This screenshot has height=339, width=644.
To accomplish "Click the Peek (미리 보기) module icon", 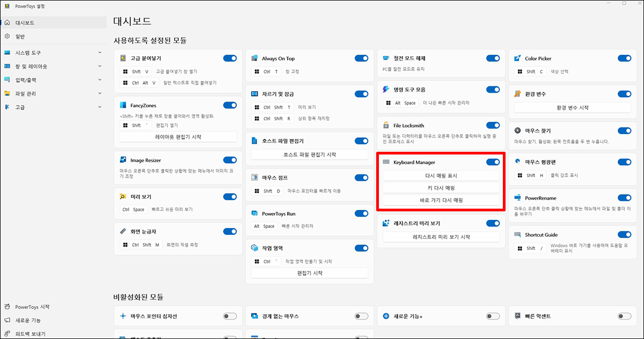I will [x=123, y=197].
